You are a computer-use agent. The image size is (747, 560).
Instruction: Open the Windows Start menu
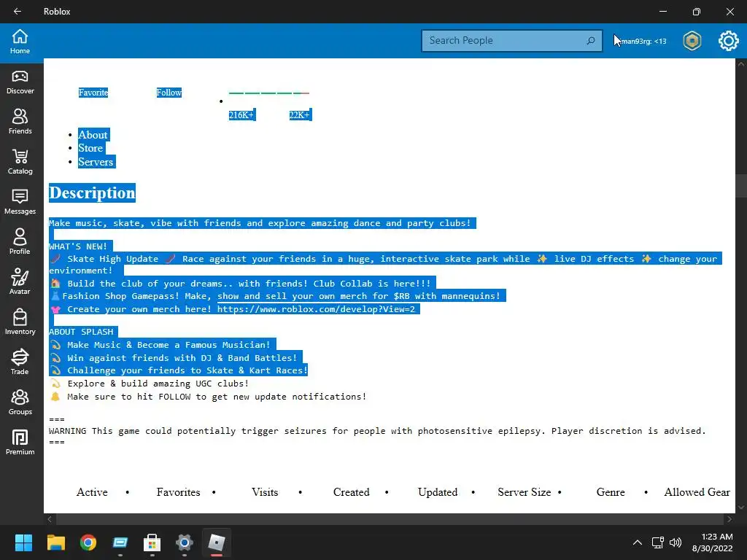click(23, 542)
